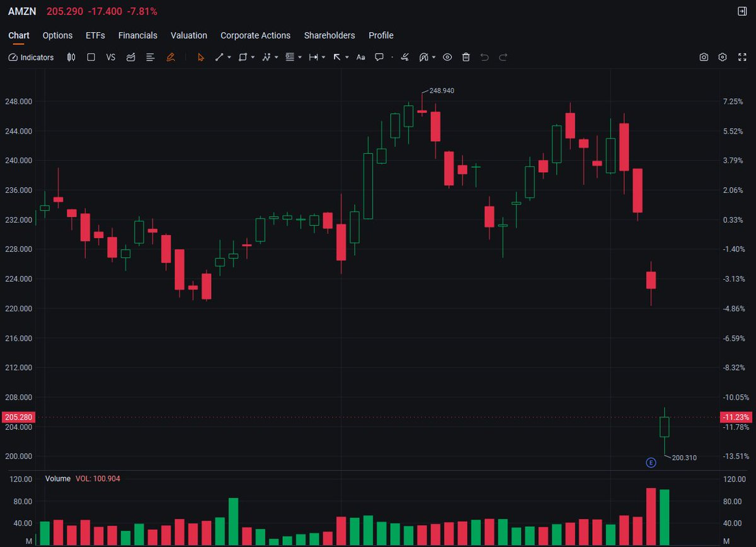Open the Indicators panel
Image resolution: width=756 pixels, height=547 pixels.
(31, 57)
